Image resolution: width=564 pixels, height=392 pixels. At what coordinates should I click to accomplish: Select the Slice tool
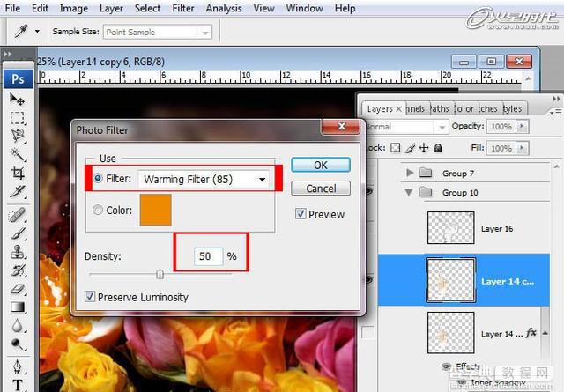coord(17,192)
